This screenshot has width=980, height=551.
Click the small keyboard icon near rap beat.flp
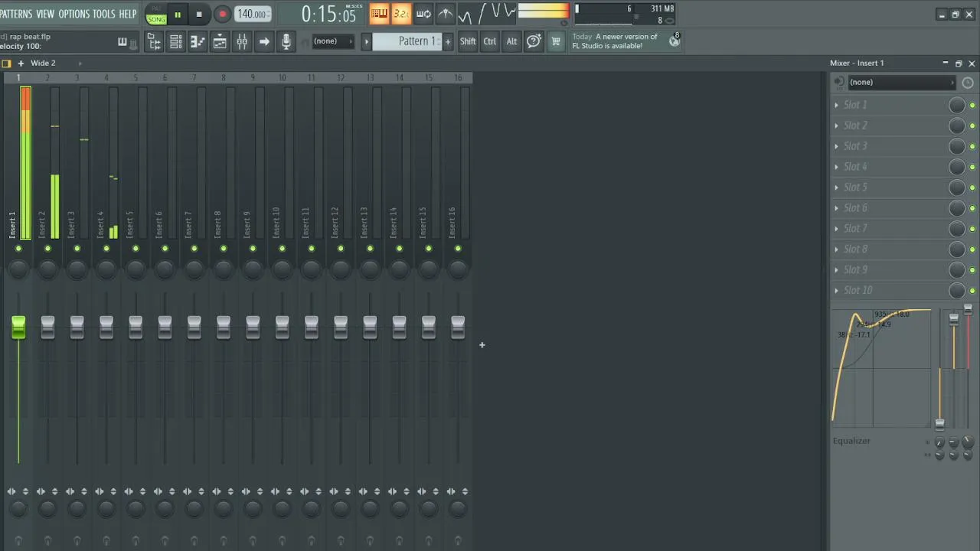click(x=122, y=42)
